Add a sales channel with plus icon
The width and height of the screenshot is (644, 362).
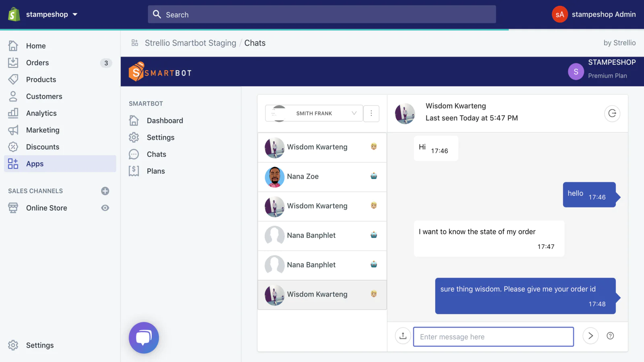pos(105,191)
